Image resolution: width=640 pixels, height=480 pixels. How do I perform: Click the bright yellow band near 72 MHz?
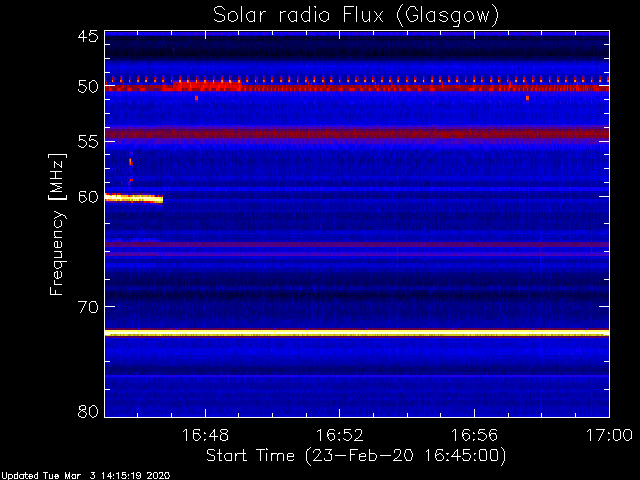(357, 333)
